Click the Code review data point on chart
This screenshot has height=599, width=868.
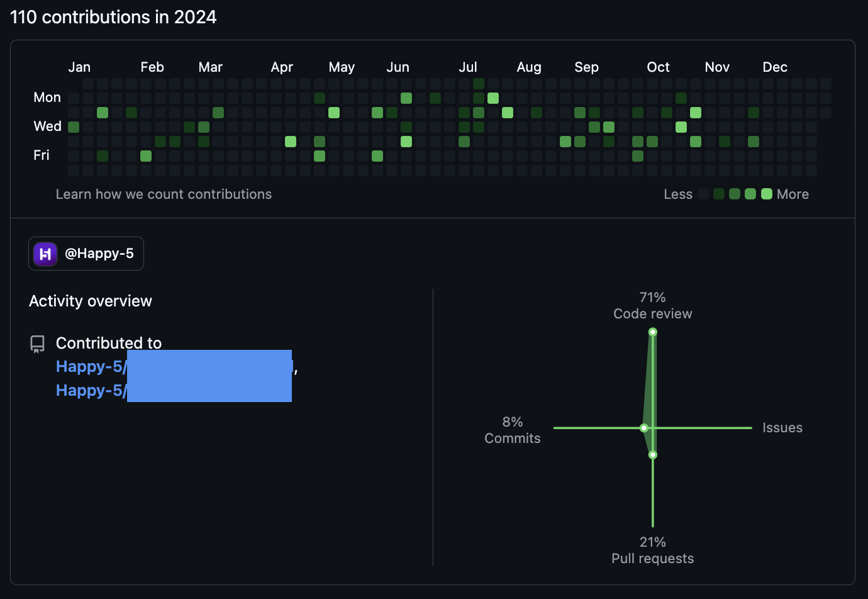(x=653, y=332)
